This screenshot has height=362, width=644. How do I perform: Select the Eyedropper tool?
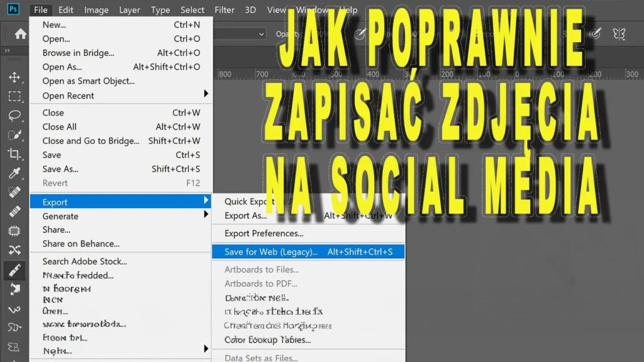pos(14,173)
